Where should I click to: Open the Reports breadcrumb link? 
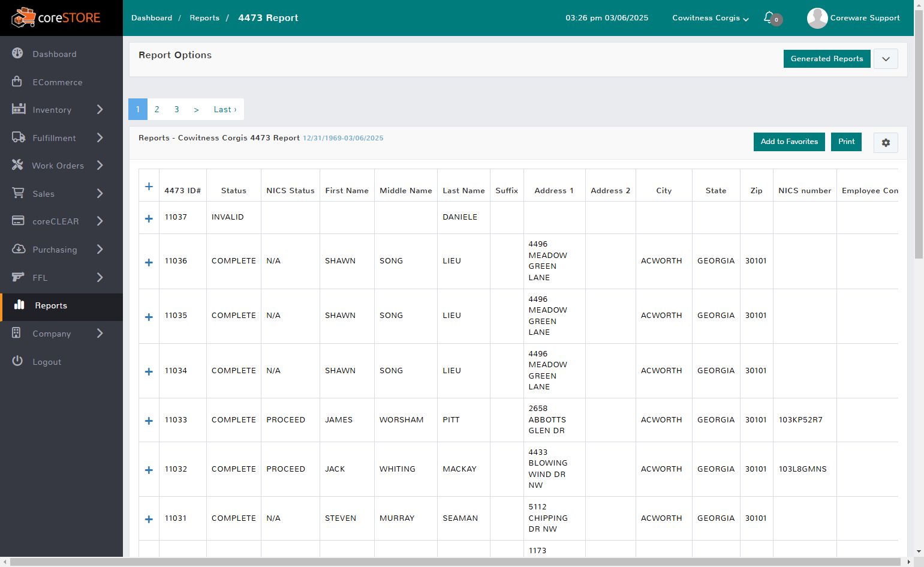pos(204,18)
